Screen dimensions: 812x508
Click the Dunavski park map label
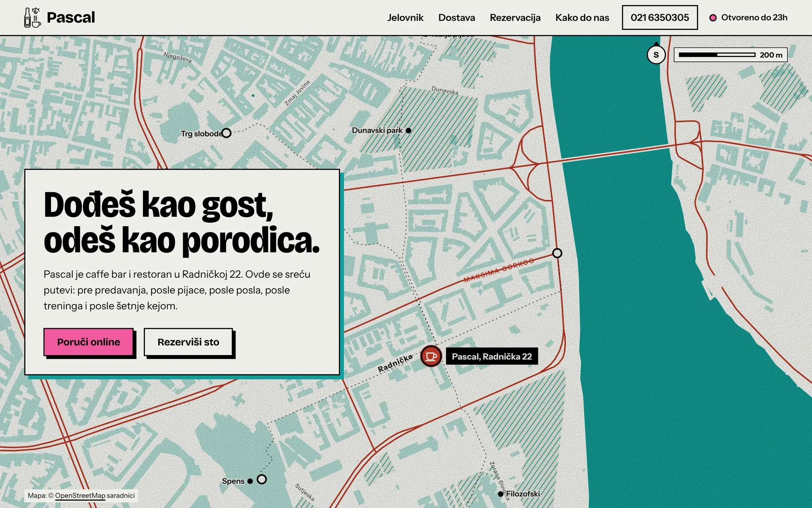click(x=377, y=130)
